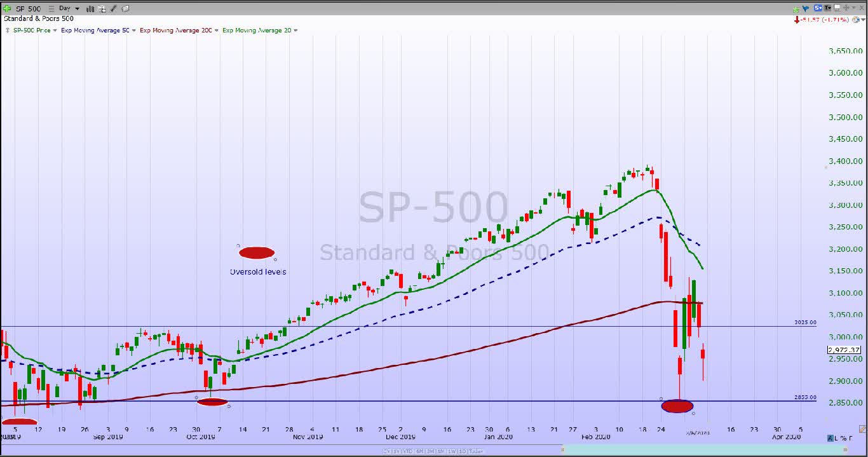Select the 3Y time range button

[397, 451]
